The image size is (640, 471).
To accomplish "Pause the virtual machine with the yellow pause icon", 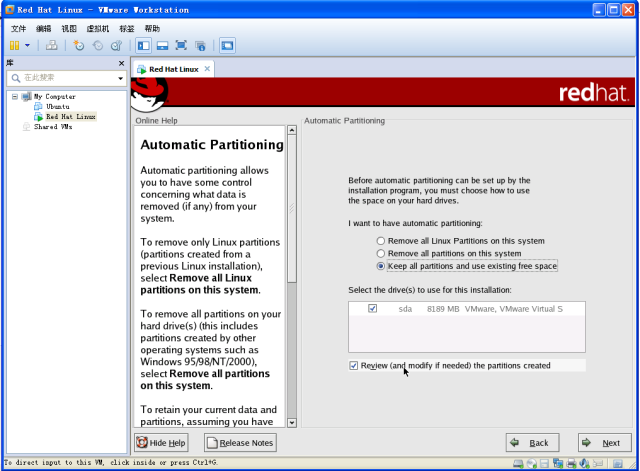I will 14,45.
